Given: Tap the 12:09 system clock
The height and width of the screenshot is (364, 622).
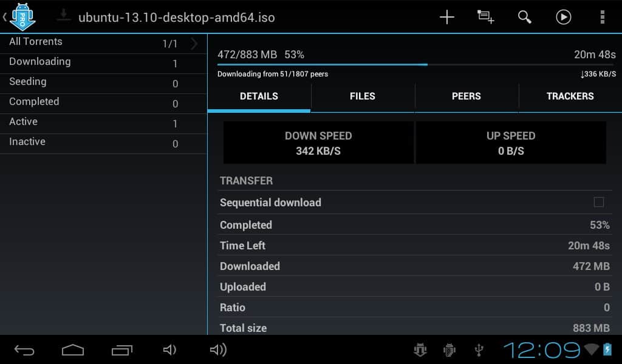Looking at the screenshot, I should tap(541, 349).
